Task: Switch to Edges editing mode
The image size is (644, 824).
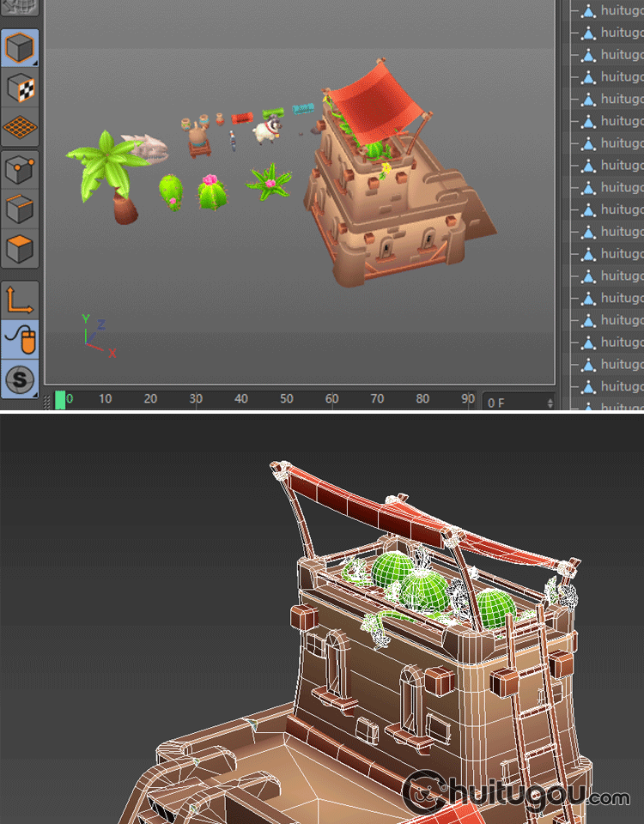Action: coord(20,209)
